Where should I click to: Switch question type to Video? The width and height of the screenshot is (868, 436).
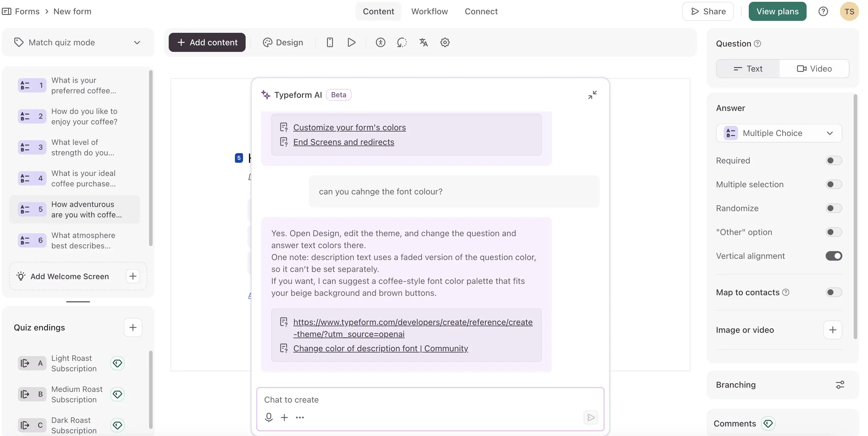814,69
